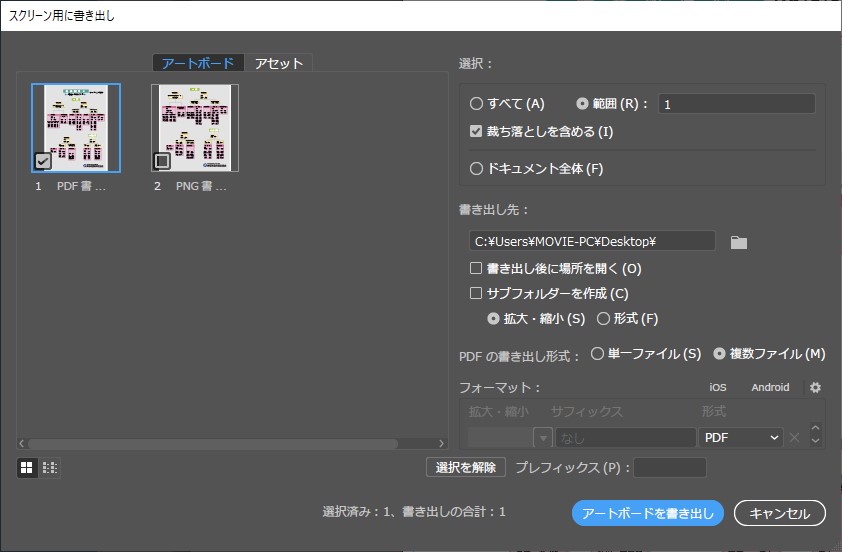Switch to large thumbnail grid view

click(x=27, y=467)
